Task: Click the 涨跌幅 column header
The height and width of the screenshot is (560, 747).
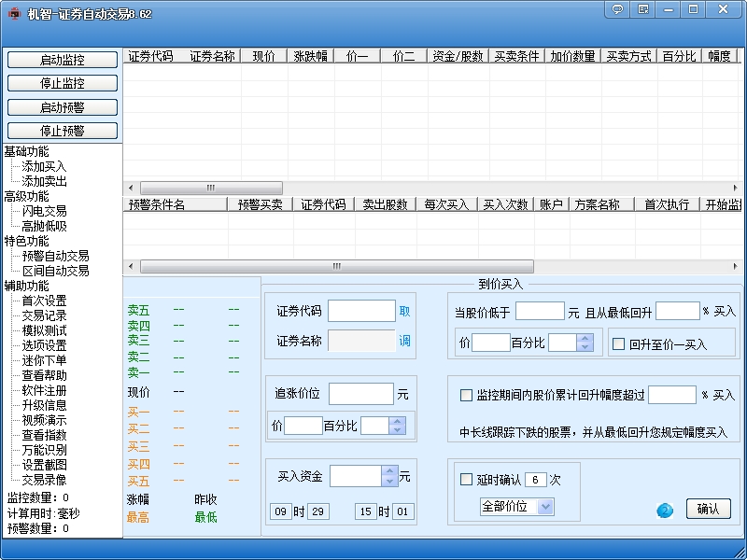Action: click(310, 56)
